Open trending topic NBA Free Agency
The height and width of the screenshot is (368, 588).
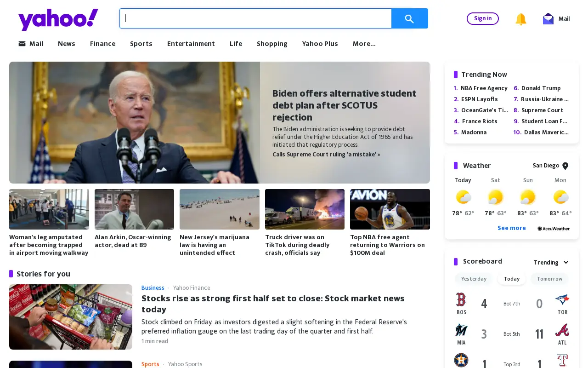(484, 88)
